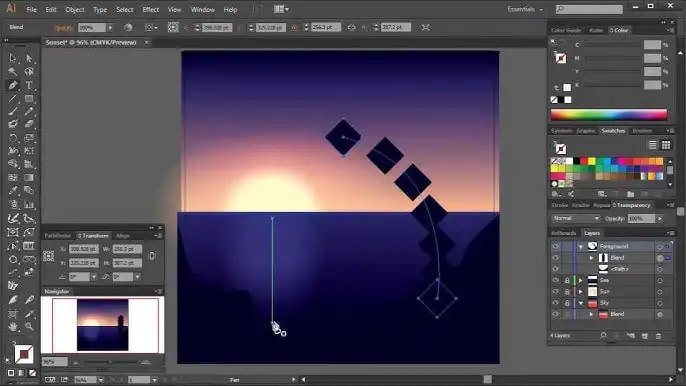
Task: Click the X field in Transform panel
Action: tap(84, 249)
